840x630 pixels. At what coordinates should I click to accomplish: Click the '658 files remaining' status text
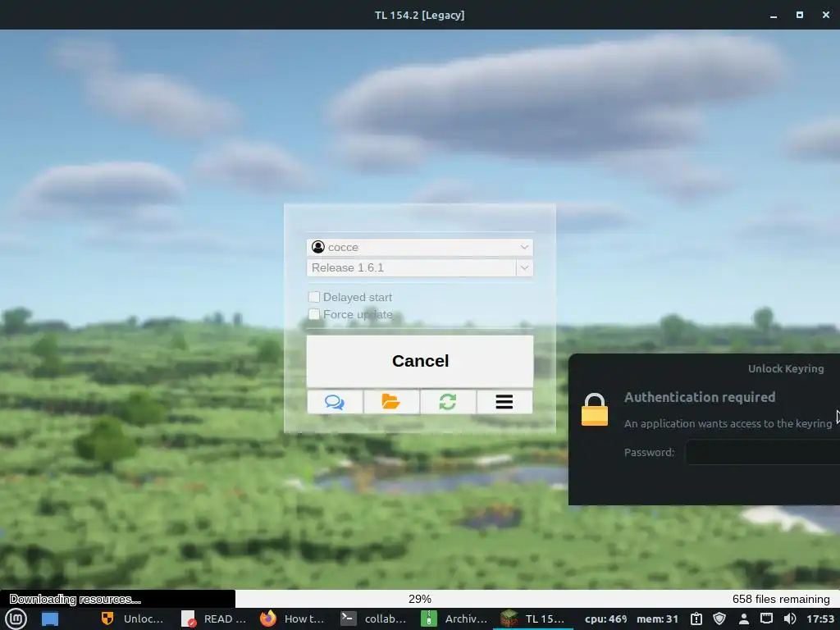pos(781,599)
